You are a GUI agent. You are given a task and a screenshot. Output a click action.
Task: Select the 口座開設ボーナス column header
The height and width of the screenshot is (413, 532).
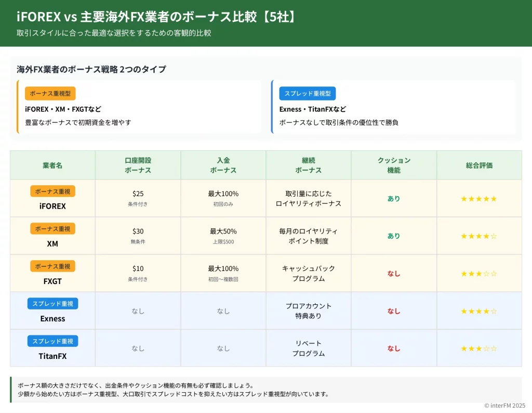[x=138, y=165]
